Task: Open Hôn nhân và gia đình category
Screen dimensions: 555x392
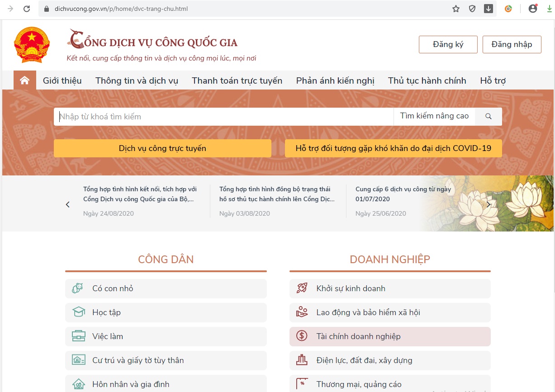Action: [166, 384]
